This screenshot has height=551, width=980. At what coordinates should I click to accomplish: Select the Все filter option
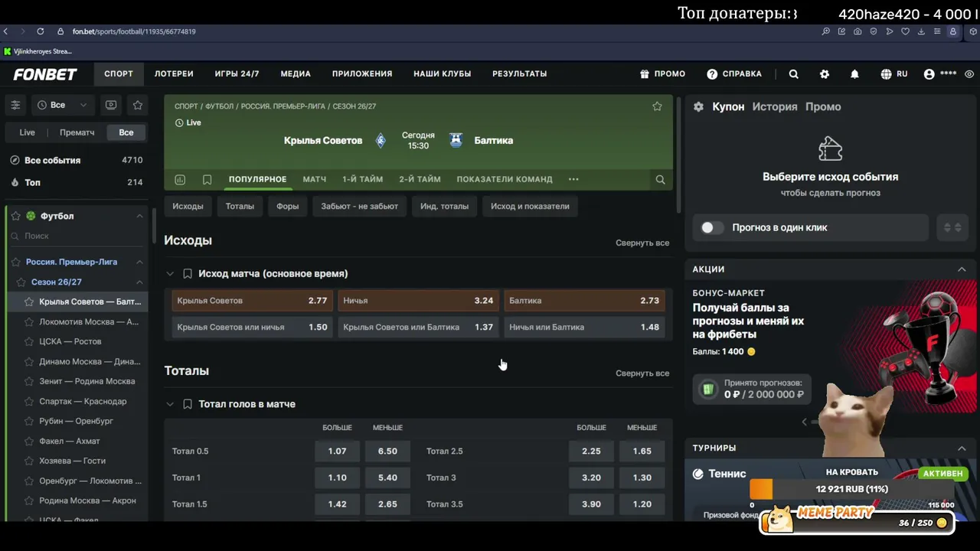pyautogui.click(x=126, y=132)
